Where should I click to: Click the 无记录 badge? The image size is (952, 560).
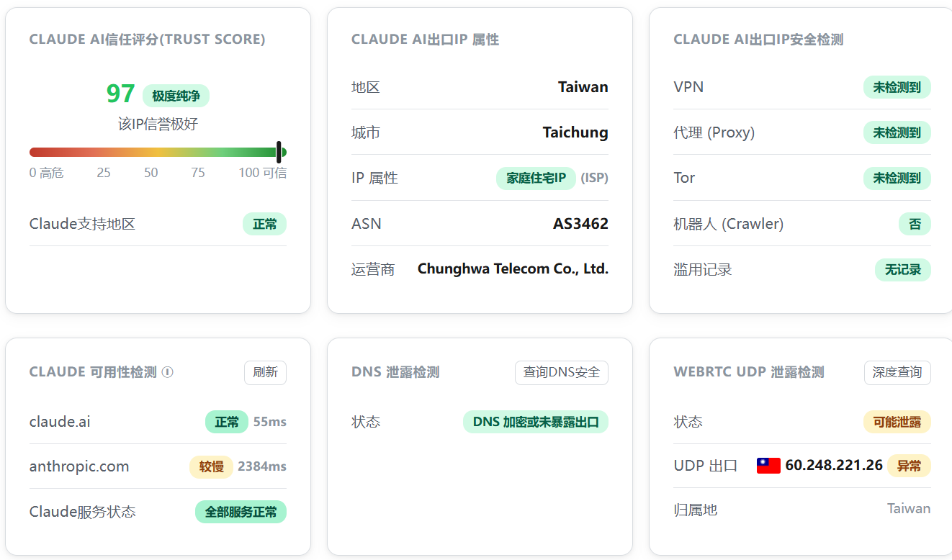[x=903, y=269]
